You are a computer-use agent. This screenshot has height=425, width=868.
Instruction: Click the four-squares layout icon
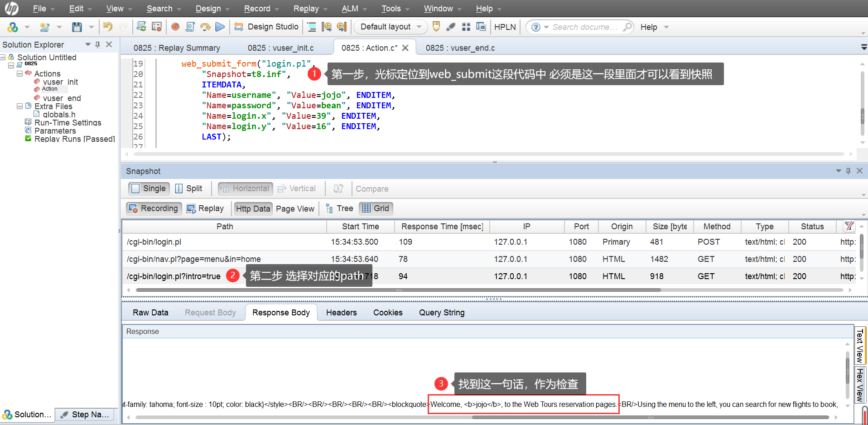466,27
